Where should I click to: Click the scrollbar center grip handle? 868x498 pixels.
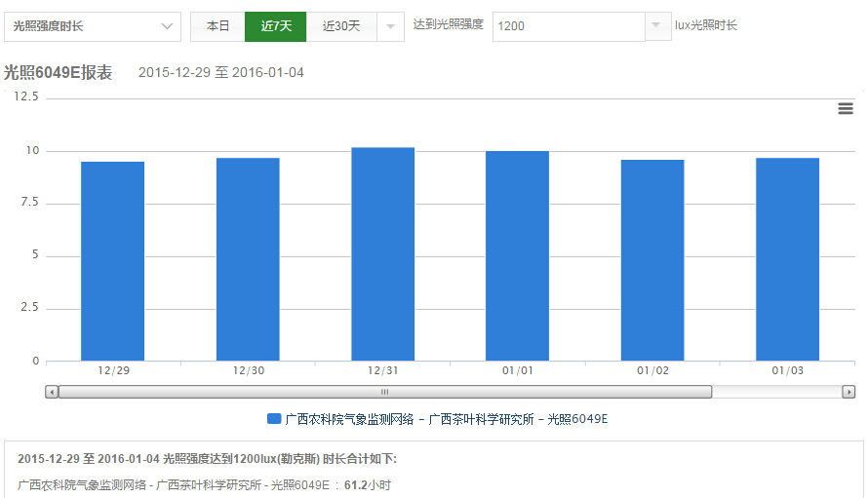pos(384,392)
